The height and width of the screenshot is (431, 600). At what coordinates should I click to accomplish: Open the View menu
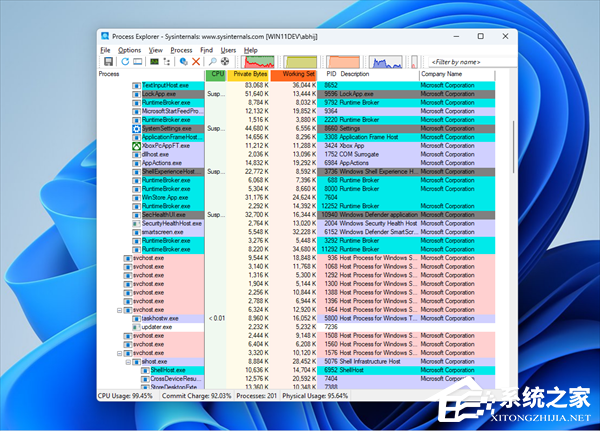156,50
